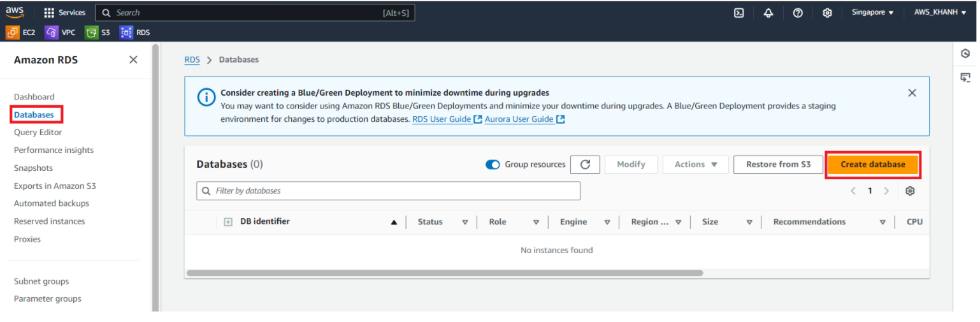Viewport: 980px width, 322px height.
Task: Focus the Filter by databases field
Action: 388,191
